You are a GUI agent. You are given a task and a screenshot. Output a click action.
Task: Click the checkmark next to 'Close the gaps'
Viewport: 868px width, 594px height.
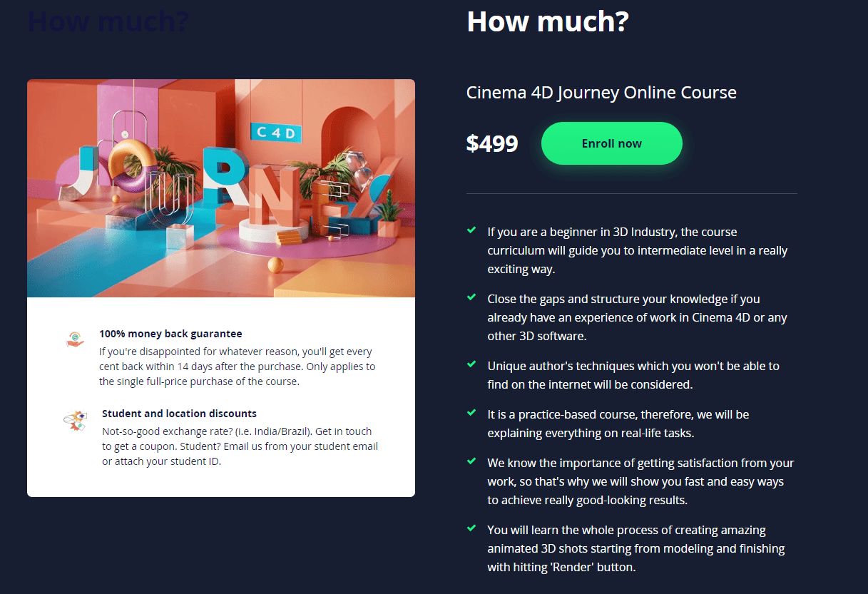tap(471, 297)
